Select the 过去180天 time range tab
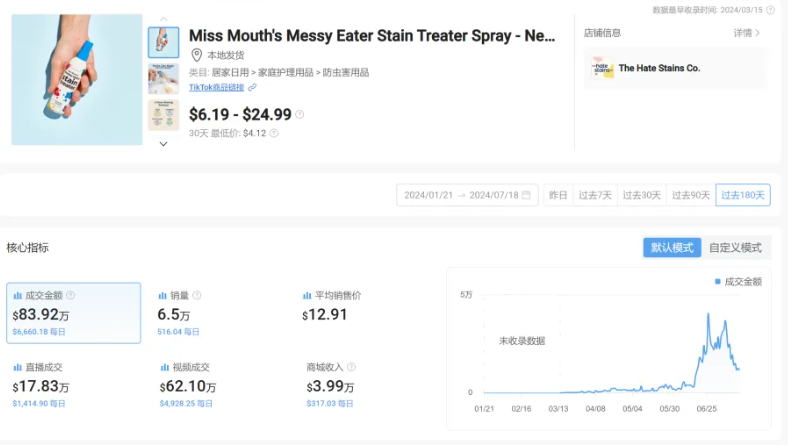 743,195
